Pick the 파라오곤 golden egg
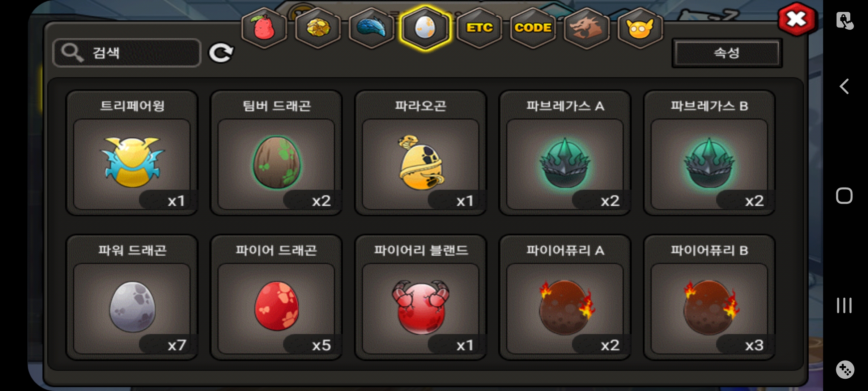The image size is (868, 391). 421,153
